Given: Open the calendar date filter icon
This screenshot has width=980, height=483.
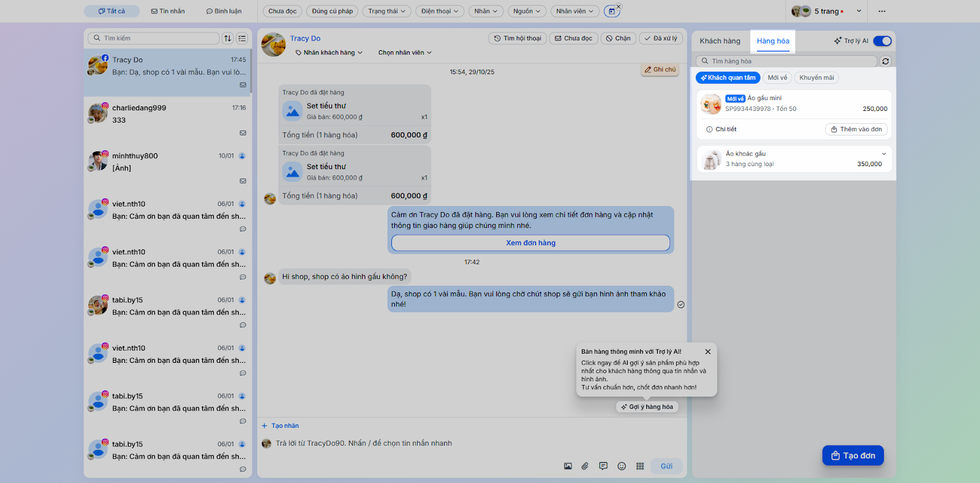Looking at the screenshot, I should coord(611,11).
